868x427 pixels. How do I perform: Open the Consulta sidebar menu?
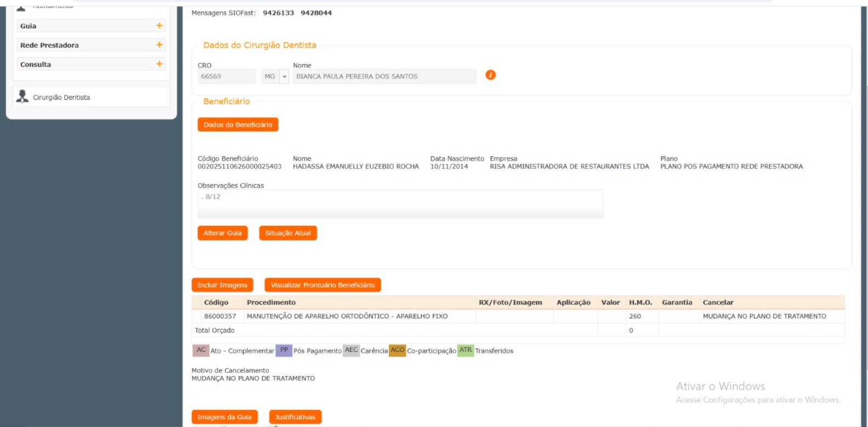click(91, 64)
